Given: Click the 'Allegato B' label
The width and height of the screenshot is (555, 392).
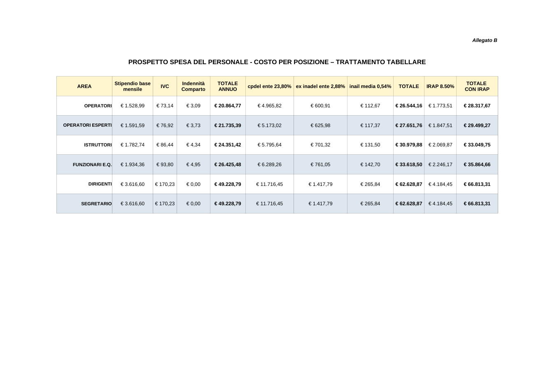Looking at the screenshot, I should pyautogui.click(x=485, y=40).
